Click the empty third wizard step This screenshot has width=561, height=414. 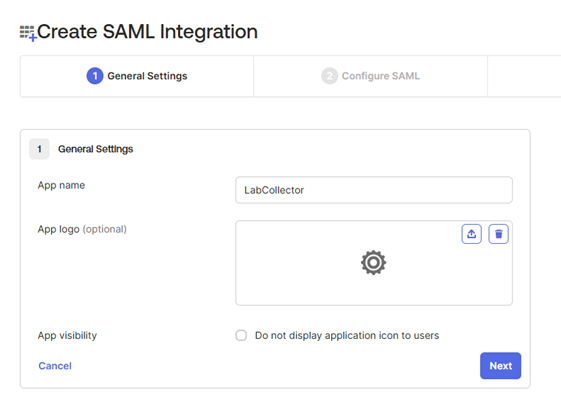(x=524, y=76)
